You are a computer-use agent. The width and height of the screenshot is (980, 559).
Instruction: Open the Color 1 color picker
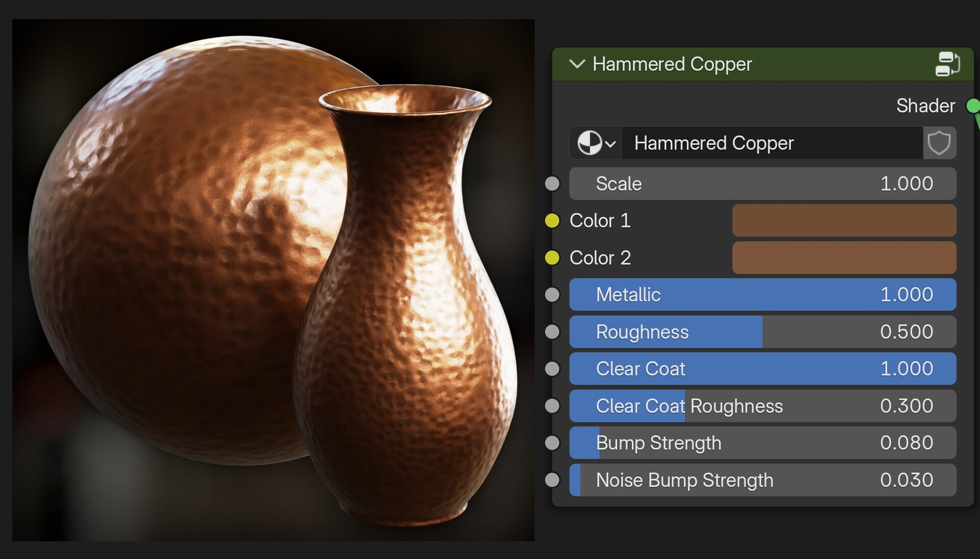[x=843, y=220]
